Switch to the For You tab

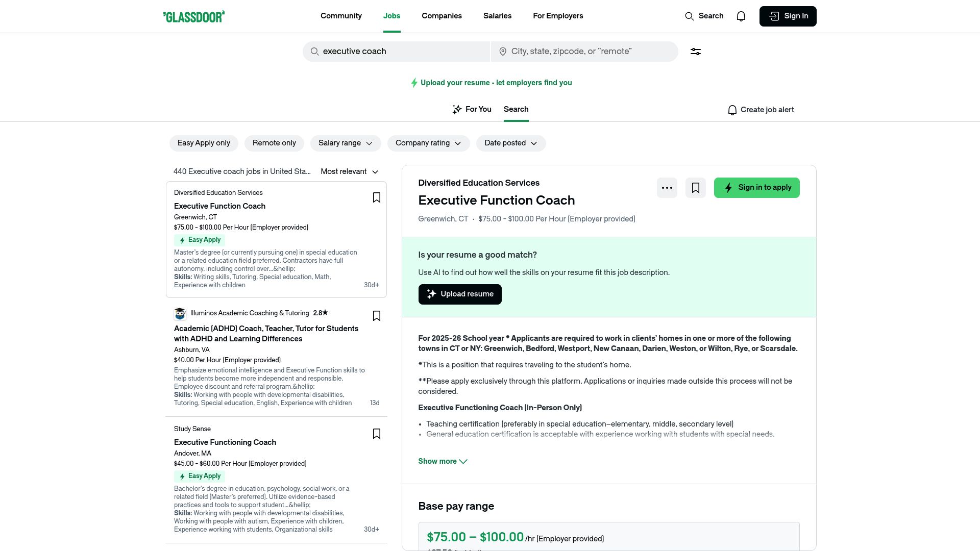472,109
